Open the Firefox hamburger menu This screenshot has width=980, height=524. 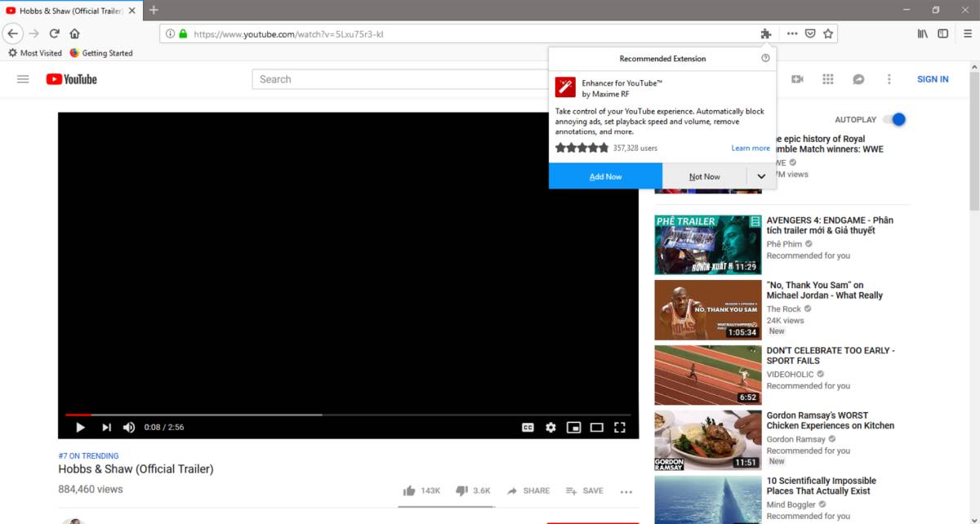click(x=968, y=33)
